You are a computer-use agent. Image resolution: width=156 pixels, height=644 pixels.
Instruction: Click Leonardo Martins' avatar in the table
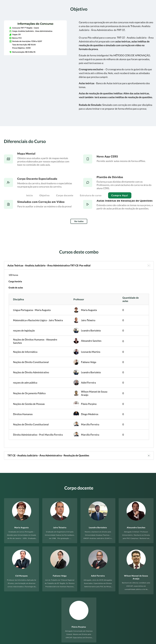76,352
